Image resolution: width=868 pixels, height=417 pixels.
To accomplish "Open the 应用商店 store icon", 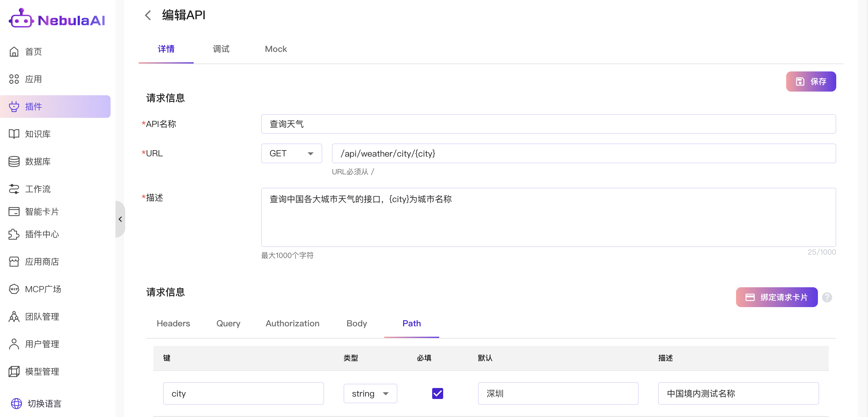I will pos(14,262).
